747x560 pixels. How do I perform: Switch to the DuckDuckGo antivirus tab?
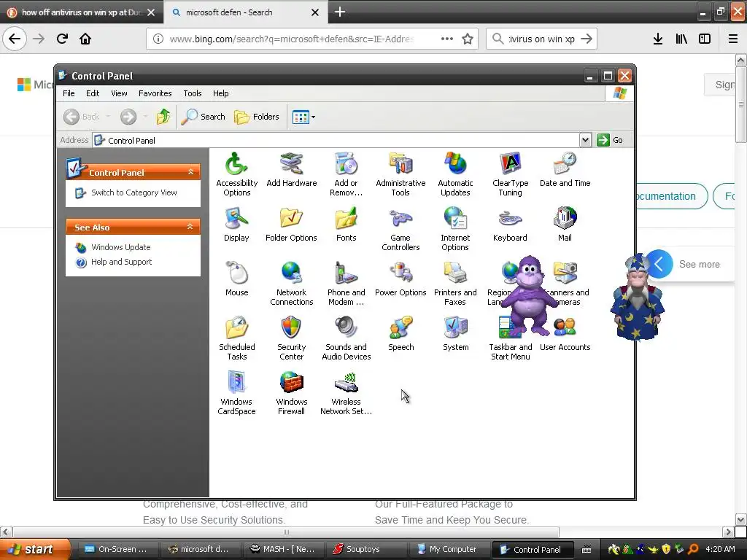[x=82, y=12]
